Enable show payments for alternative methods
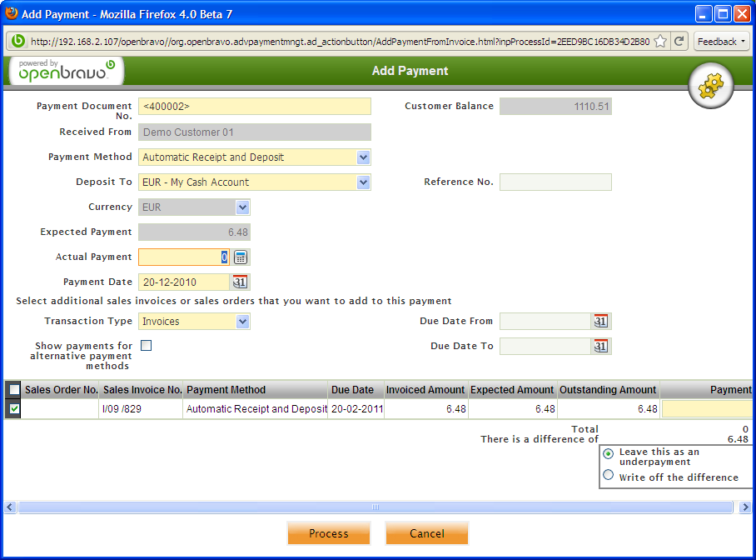 pyautogui.click(x=146, y=346)
